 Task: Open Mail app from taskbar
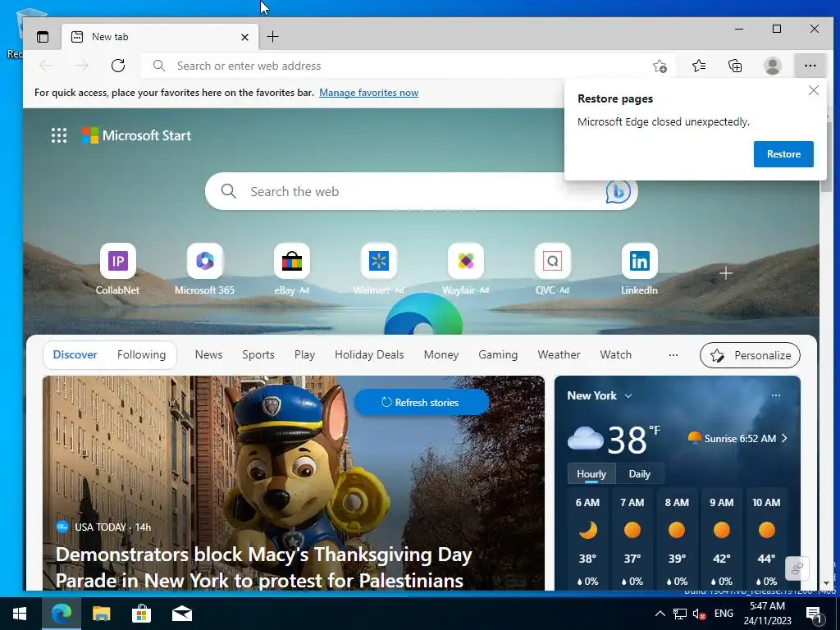coord(182,614)
